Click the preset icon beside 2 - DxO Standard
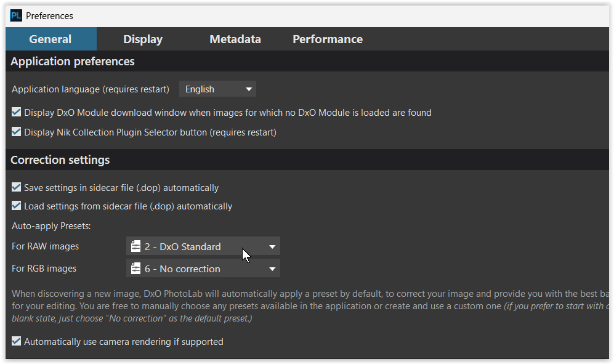 point(136,246)
